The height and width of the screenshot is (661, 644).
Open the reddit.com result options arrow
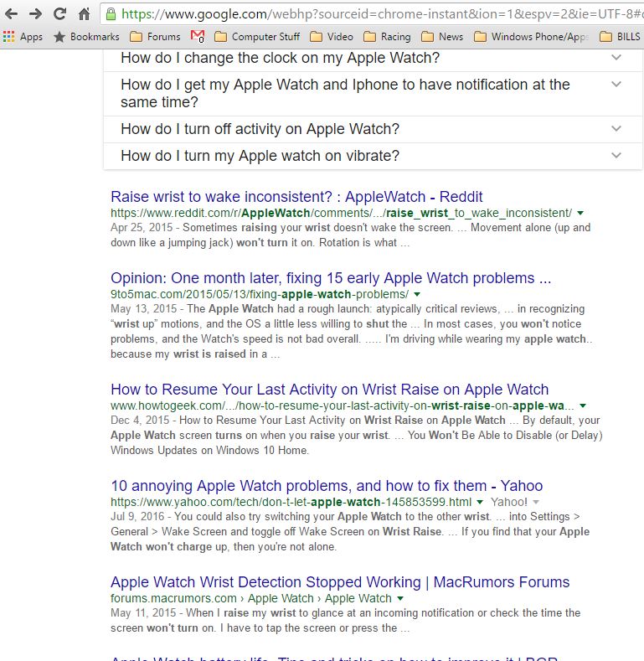click(x=580, y=214)
